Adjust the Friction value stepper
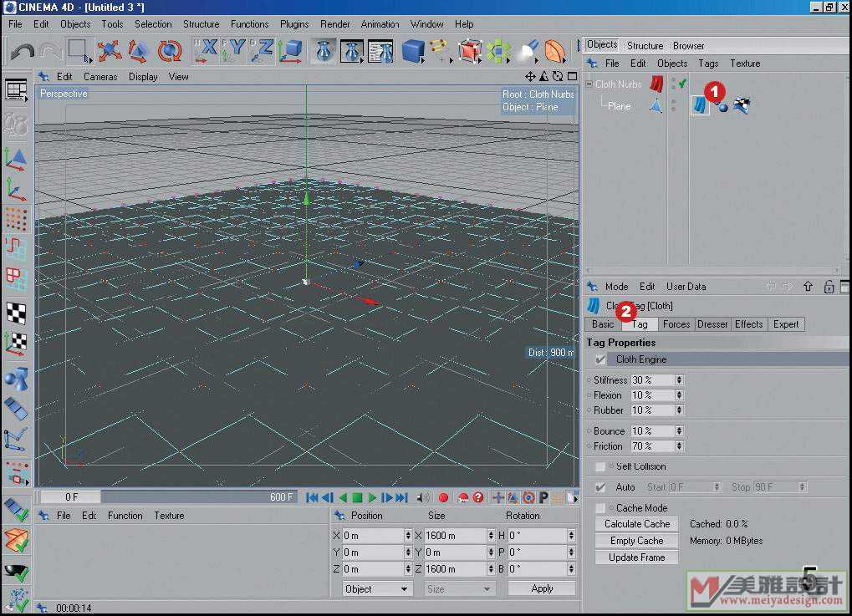Screen dimensions: 852x616 (x=679, y=446)
